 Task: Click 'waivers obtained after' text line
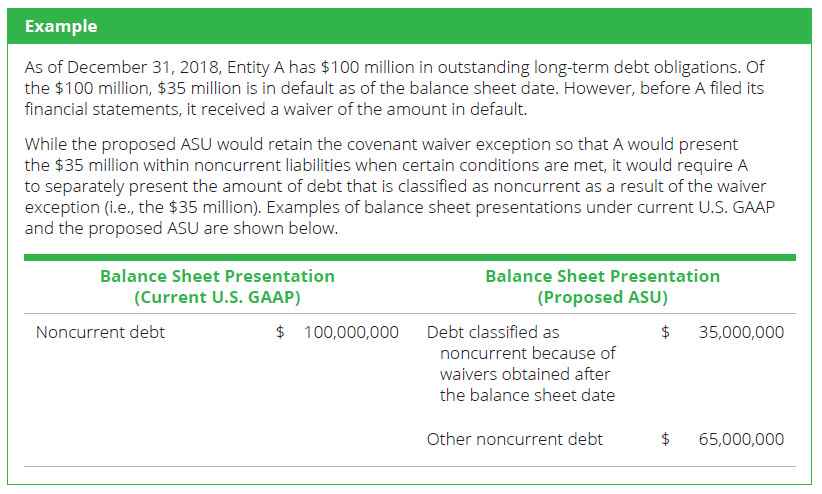point(525,374)
